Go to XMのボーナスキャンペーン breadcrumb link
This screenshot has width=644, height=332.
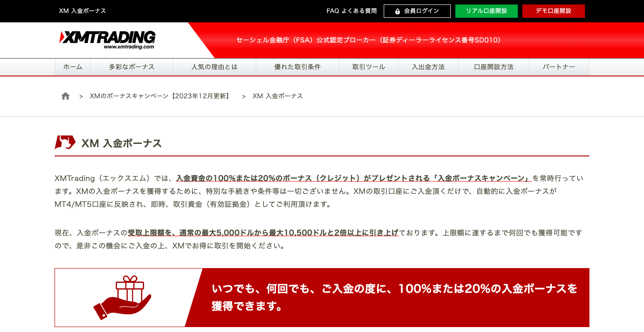(x=161, y=96)
